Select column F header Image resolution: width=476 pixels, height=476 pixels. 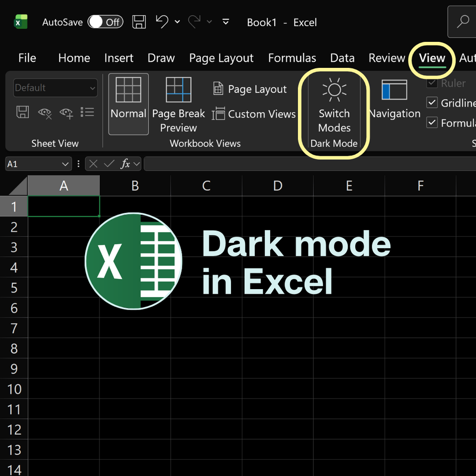(420, 186)
